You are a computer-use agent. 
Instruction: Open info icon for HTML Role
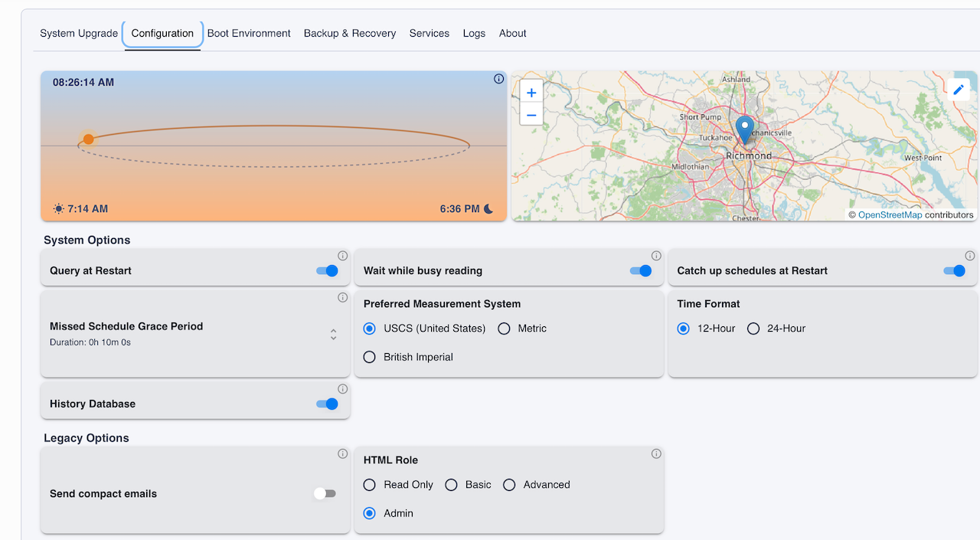[x=656, y=453]
